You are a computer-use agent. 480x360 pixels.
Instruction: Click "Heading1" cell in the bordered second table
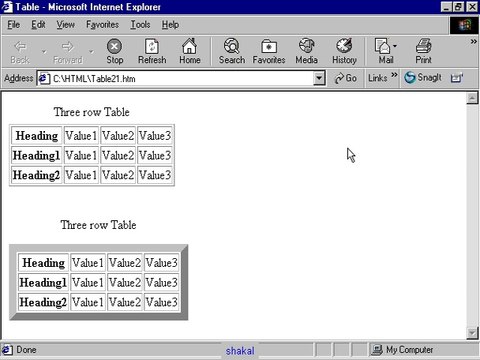[43, 283]
